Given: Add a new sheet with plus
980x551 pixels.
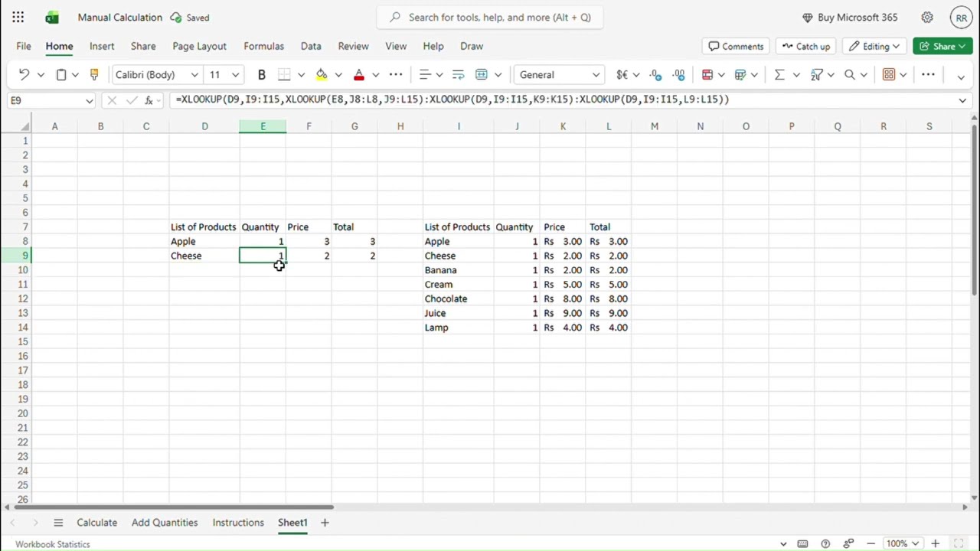Looking at the screenshot, I should [x=325, y=523].
